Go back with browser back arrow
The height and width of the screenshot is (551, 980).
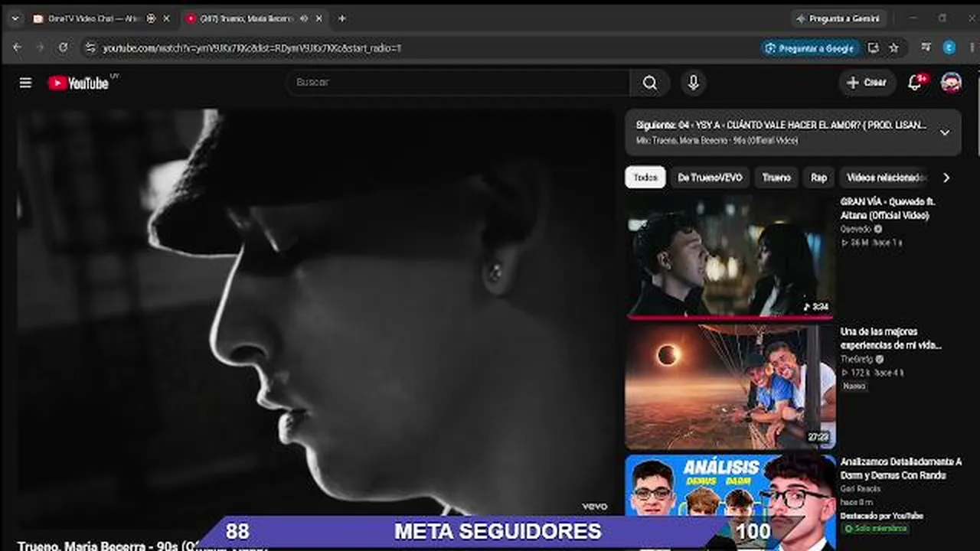[17, 47]
